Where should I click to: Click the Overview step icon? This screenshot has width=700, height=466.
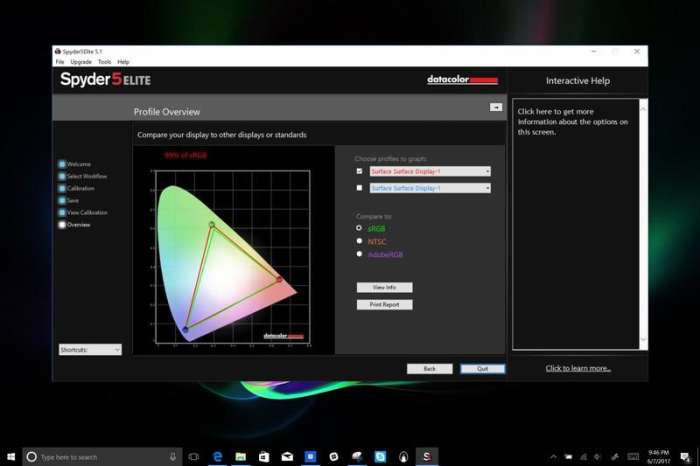62,225
